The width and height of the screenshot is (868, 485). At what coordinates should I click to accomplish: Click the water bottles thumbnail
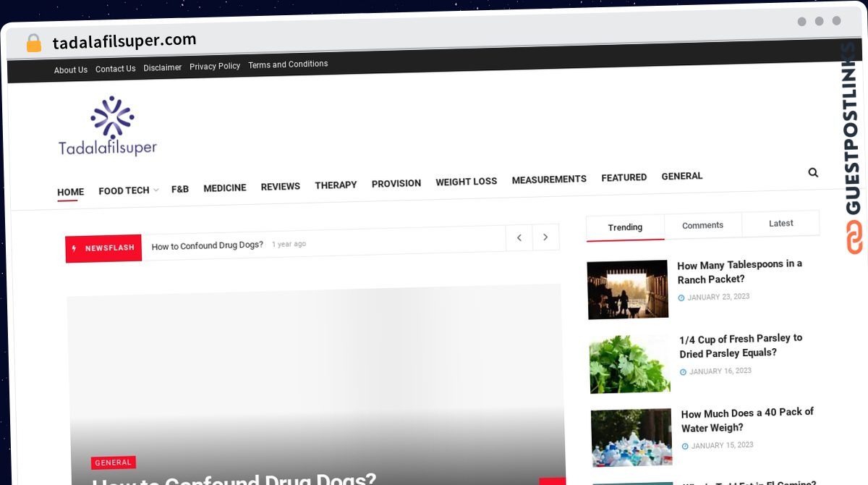click(x=632, y=438)
